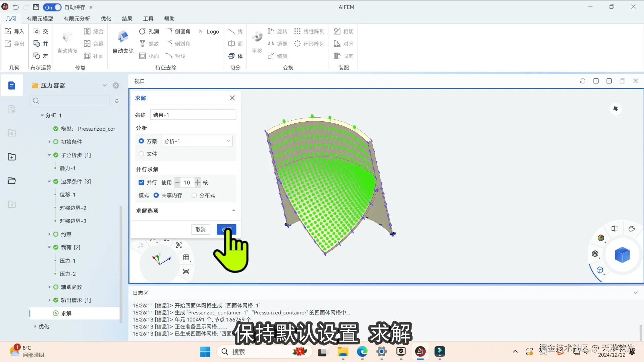Increase core count with plus stepper
This screenshot has width=644, height=362.
click(198, 182)
